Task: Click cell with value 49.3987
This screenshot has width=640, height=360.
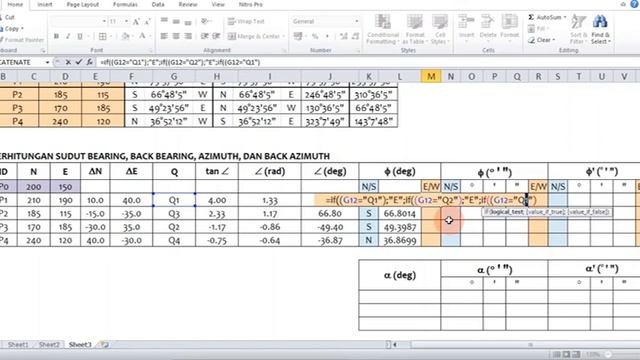Action: 400,227
